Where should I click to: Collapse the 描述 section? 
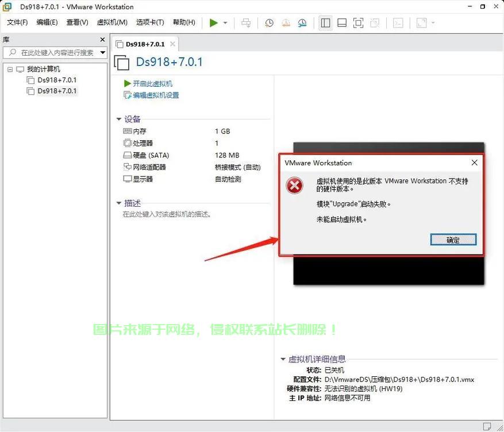pyautogui.click(x=118, y=203)
